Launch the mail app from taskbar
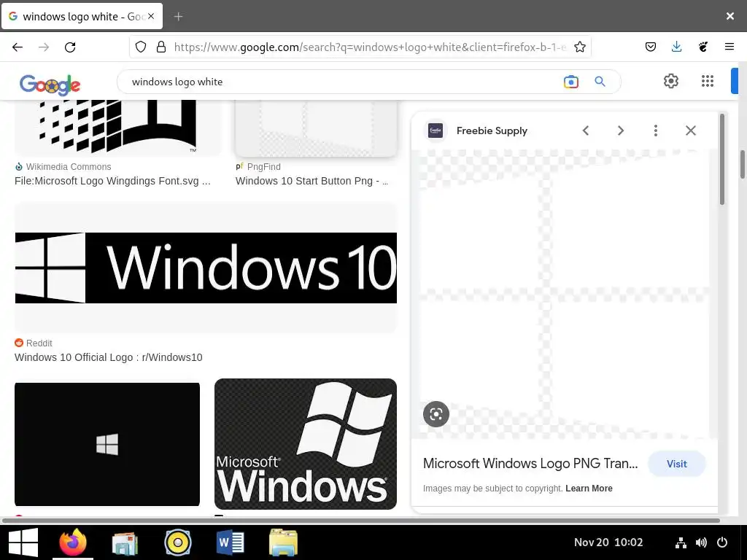The image size is (747, 560). (125, 542)
